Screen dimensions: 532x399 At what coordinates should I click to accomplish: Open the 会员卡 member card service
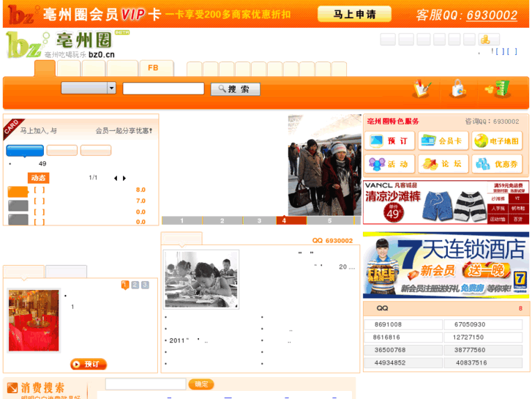[443, 141]
